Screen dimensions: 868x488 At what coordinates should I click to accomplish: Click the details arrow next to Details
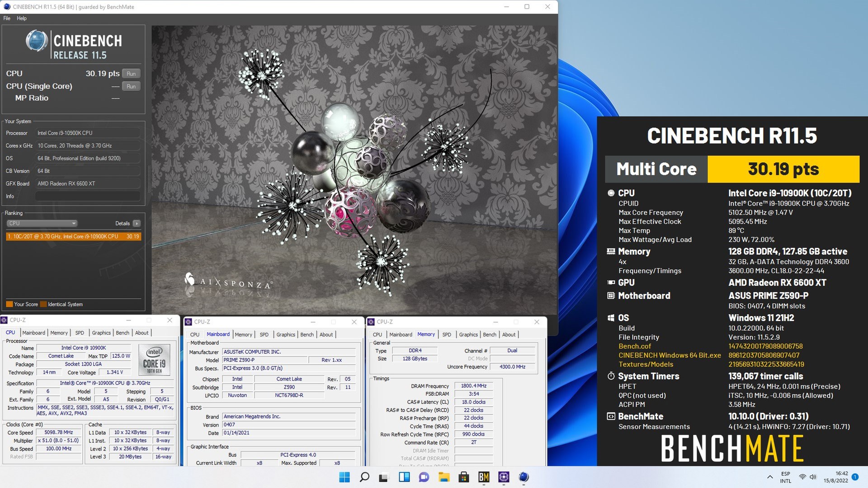137,223
